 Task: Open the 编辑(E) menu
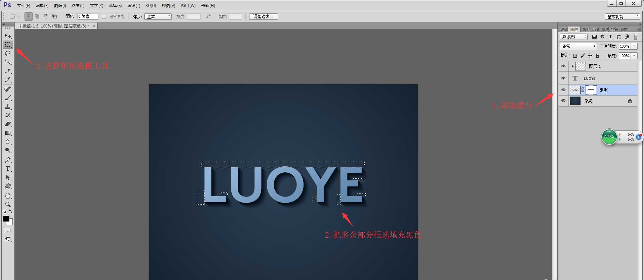[x=42, y=6]
